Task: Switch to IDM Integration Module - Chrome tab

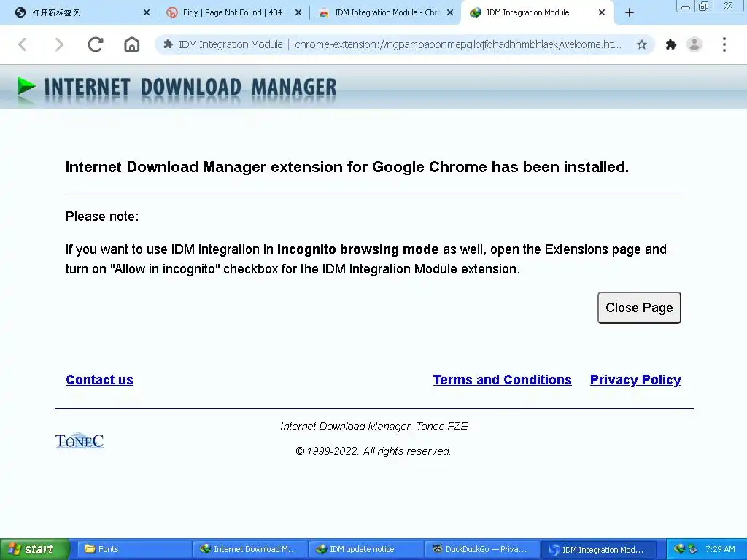Action: [387, 13]
